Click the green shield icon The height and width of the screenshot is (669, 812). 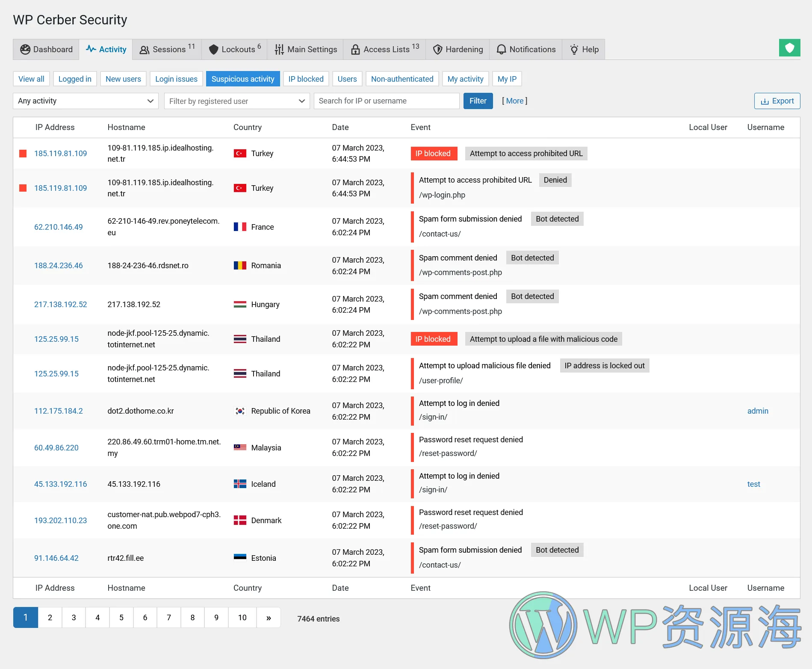tap(789, 48)
